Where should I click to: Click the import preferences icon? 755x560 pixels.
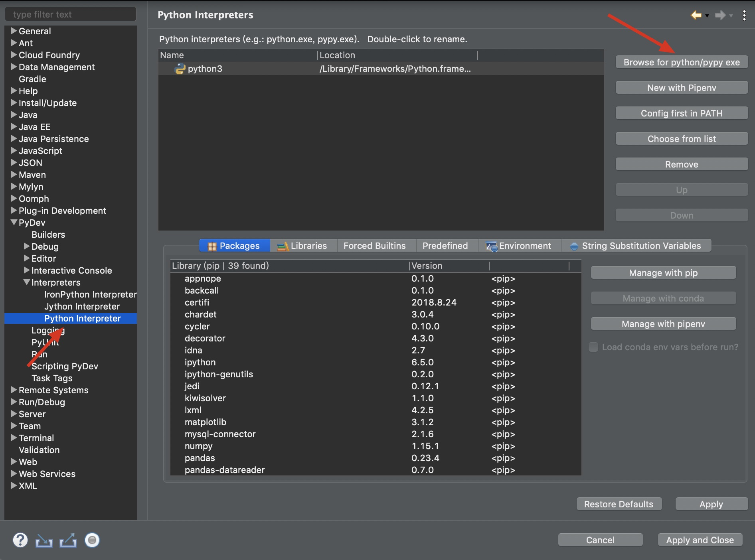[x=44, y=540]
